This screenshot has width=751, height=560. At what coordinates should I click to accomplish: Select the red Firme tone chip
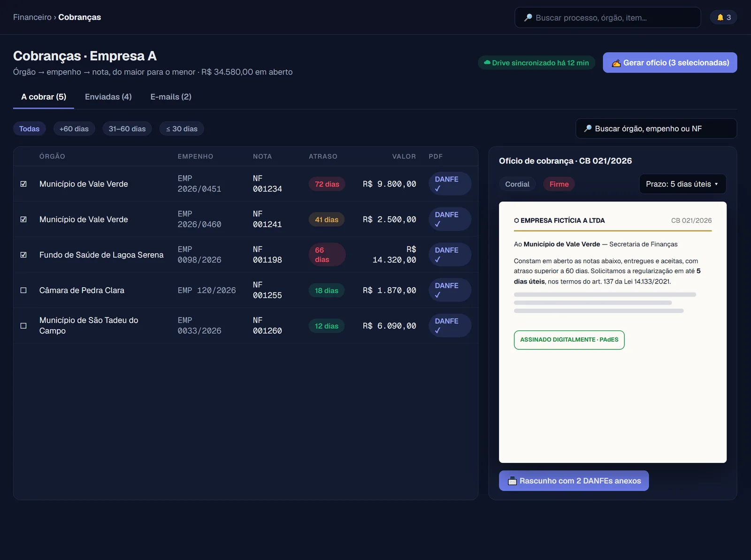click(559, 184)
